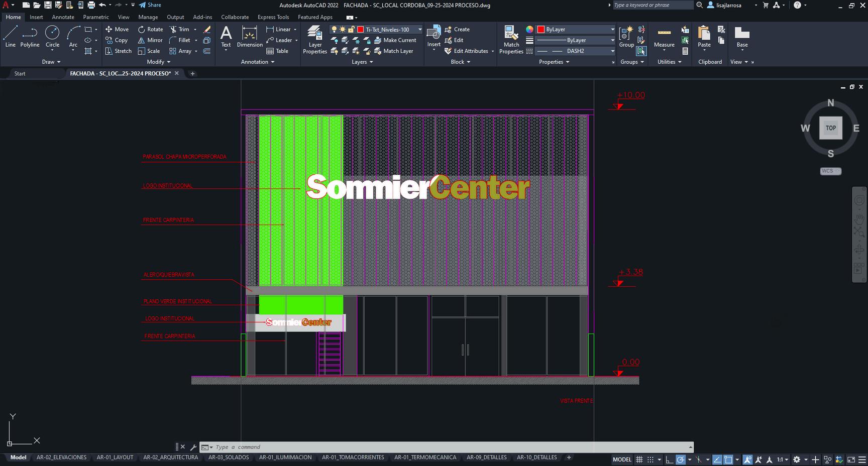
Task: Click the TOP face of ViewCube
Action: coord(831,128)
